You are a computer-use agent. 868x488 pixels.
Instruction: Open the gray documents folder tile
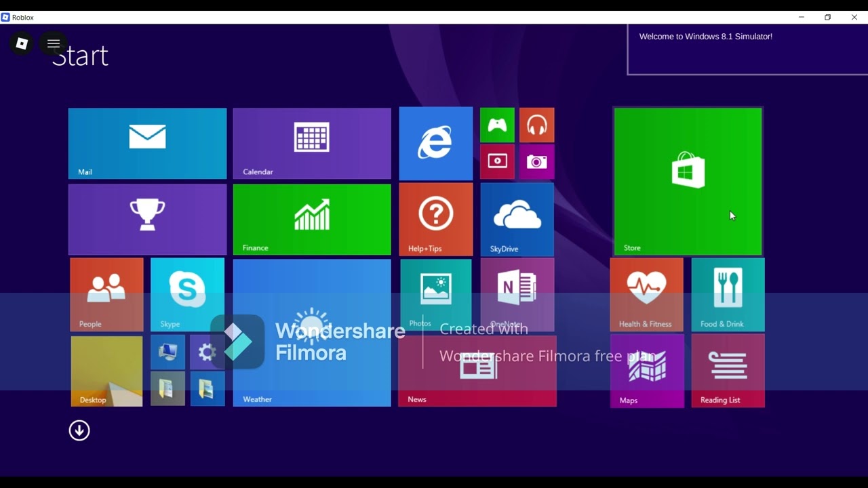167,388
